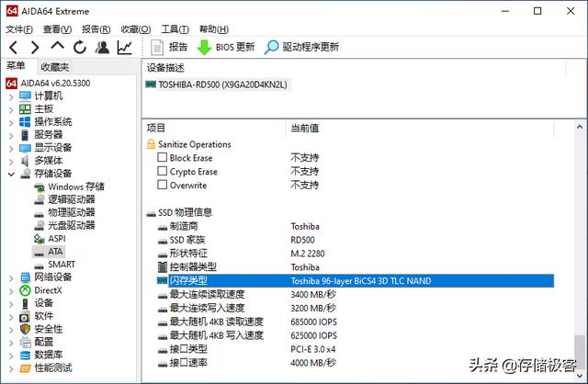
Task: Collapse the 存储设备 tree node
Action: [11, 174]
